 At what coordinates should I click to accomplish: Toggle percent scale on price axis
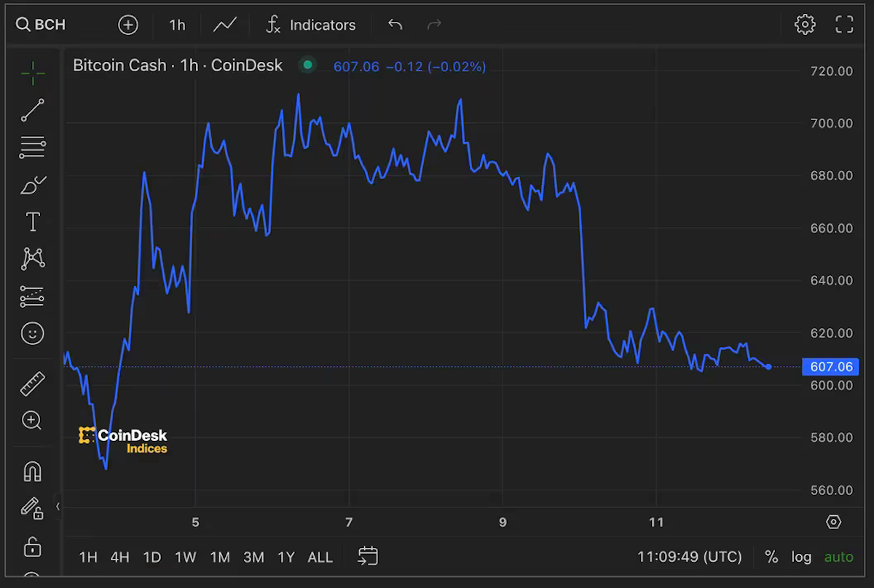(771, 557)
